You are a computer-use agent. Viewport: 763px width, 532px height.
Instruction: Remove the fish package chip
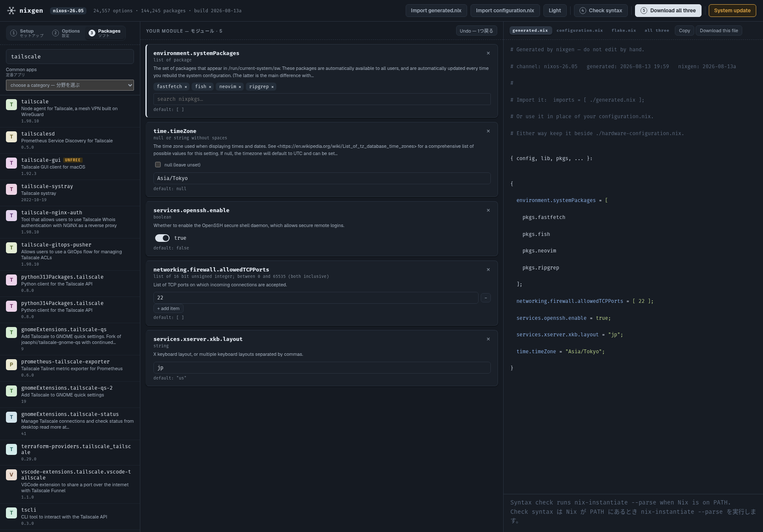(210, 87)
